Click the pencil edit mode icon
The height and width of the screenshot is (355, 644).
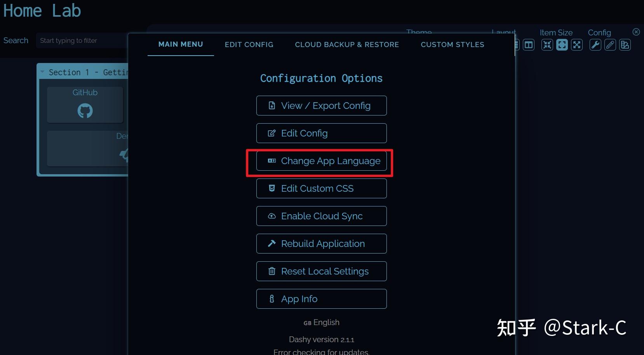610,45
